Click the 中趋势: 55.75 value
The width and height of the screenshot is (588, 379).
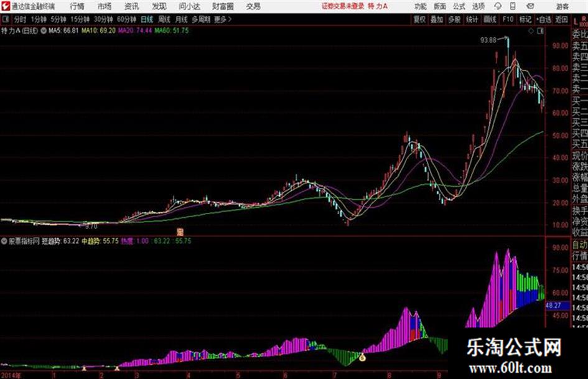[x=100, y=241]
